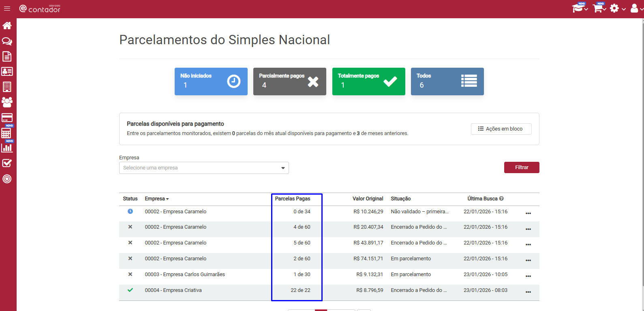
Task: Open the home icon in sidebar
Action: 7,26
